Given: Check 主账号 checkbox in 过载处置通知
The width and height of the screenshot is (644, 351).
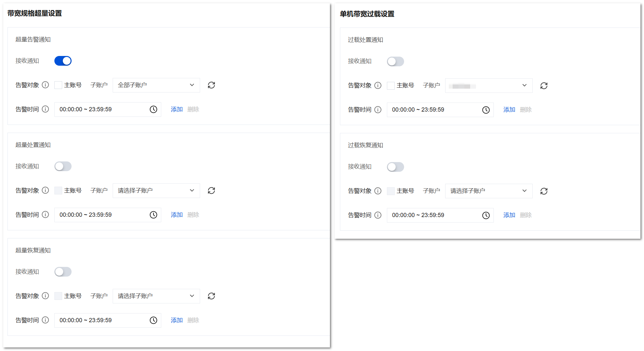Looking at the screenshot, I should coord(391,86).
